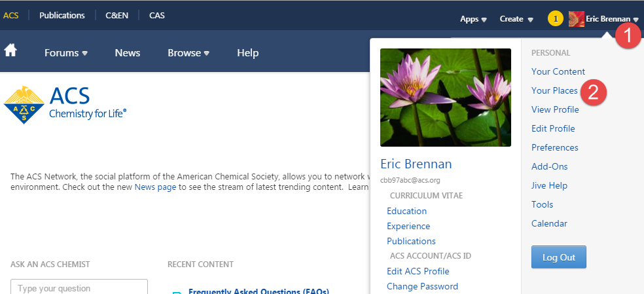Expand the Forums menu
The height and width of the screenshot is (294, 644).
65,53
